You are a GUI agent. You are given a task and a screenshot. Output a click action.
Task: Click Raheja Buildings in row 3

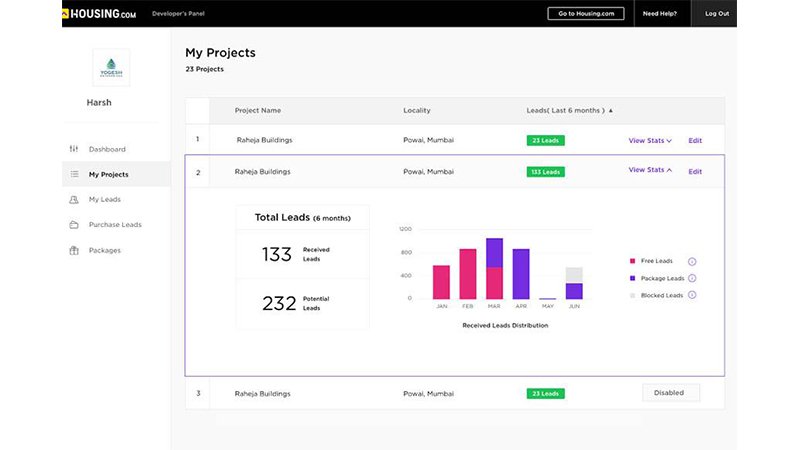(x=262, y=393)
